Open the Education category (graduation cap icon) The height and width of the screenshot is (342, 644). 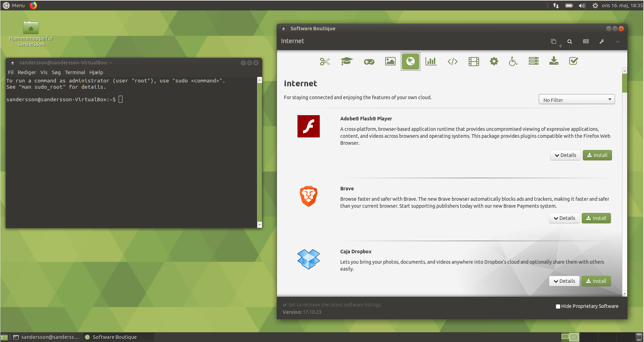click(x=347, y=62)
